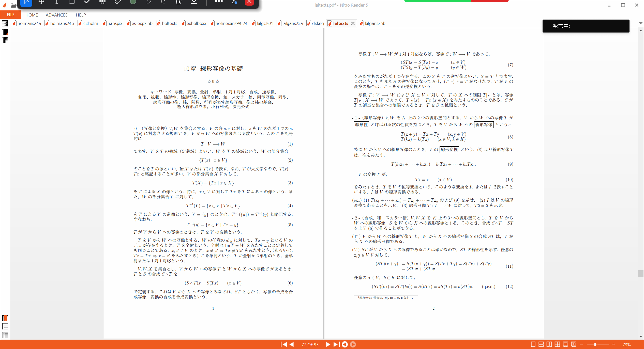
Task: Click the user shield permissions icon
Action: [x=234, y=2]
